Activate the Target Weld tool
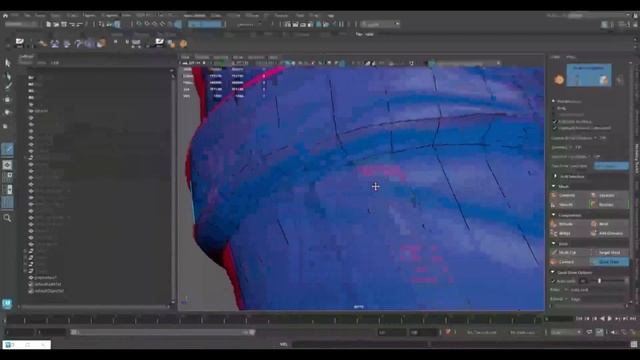Image resolution: width=640 pixels, height=360 pixels. click(609, 252)
